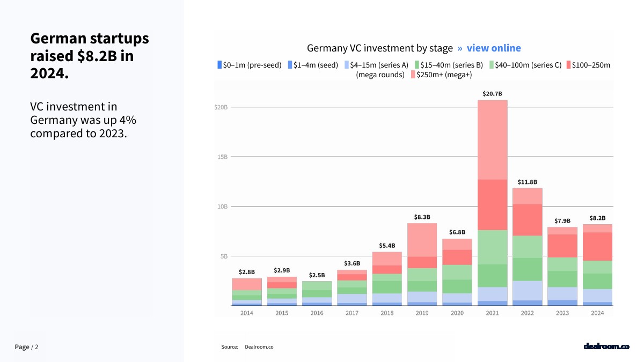Click the 2019 x-axis year label
Viewport: 644px width, 362px height.
422,313
